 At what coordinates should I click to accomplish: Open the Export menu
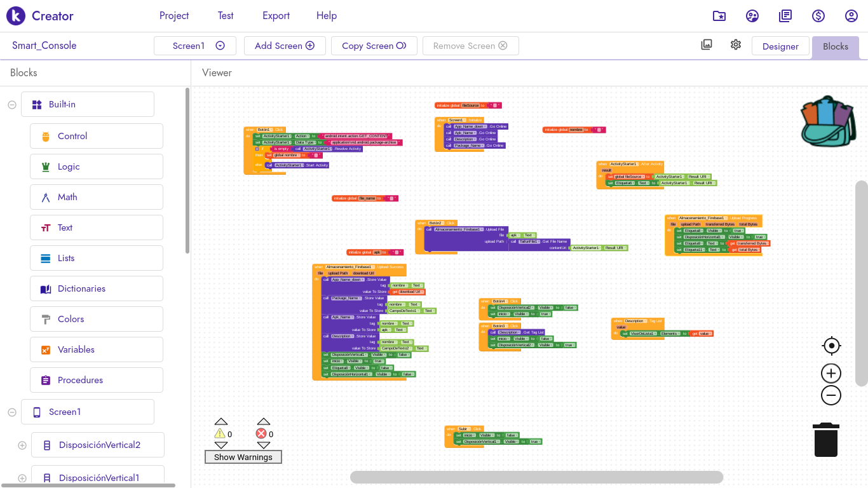(276, 16)
